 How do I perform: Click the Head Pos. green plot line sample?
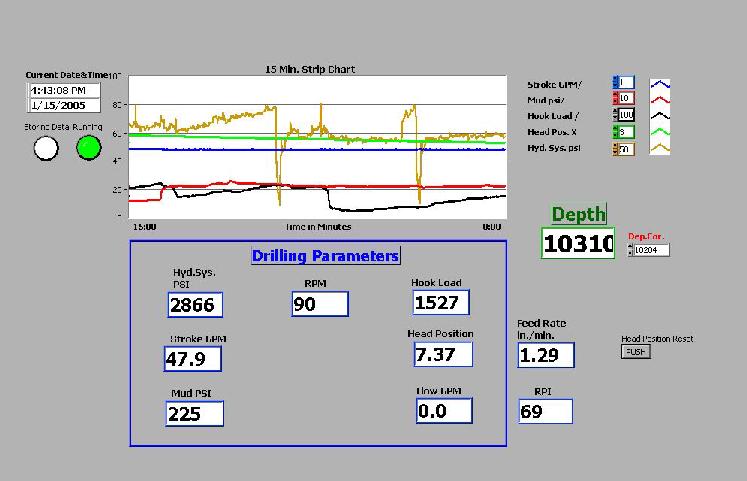(x=660, y=132)
